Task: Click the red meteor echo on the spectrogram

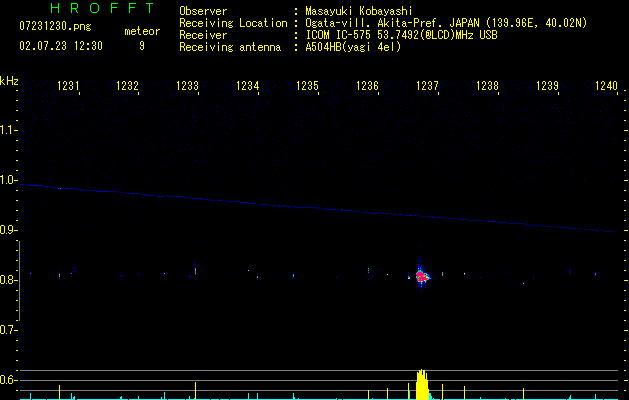Action: pos(422,276)
